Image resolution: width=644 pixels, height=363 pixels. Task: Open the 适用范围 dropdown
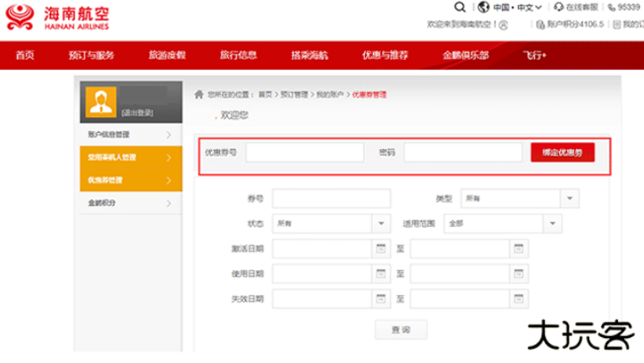click(553, 224)
